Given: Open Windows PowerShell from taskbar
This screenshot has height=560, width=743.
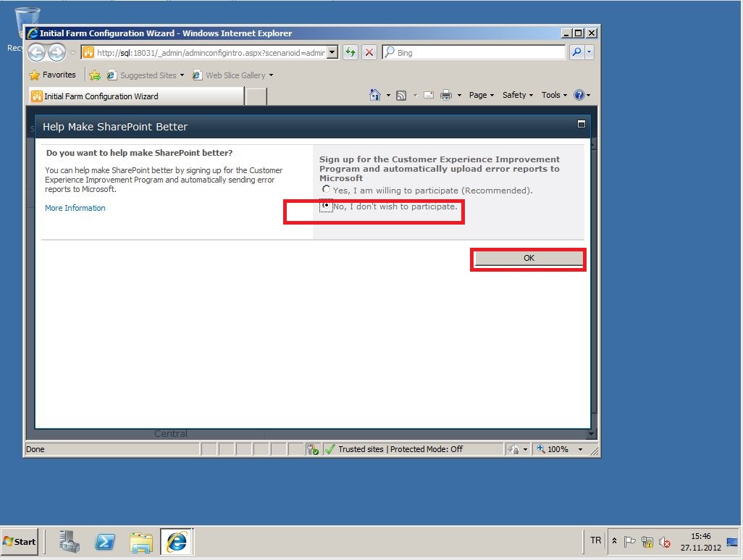Looking at the screenshot, I should point(105,541).
